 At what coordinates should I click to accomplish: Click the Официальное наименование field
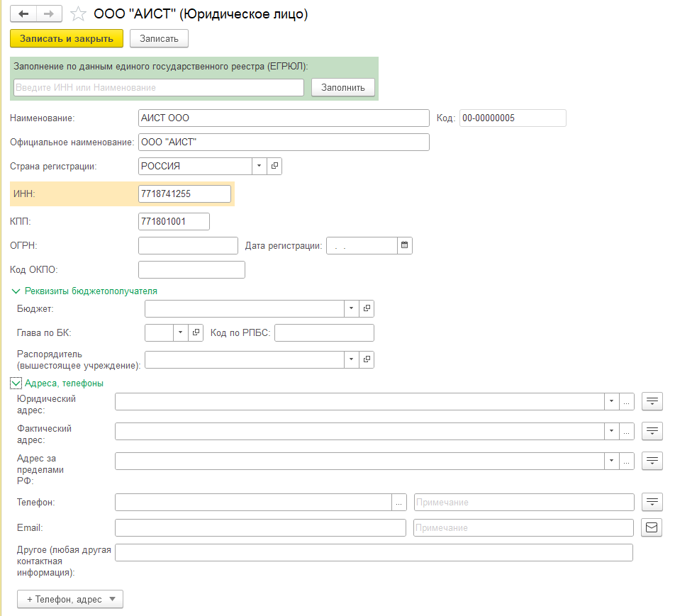point(284,142)
